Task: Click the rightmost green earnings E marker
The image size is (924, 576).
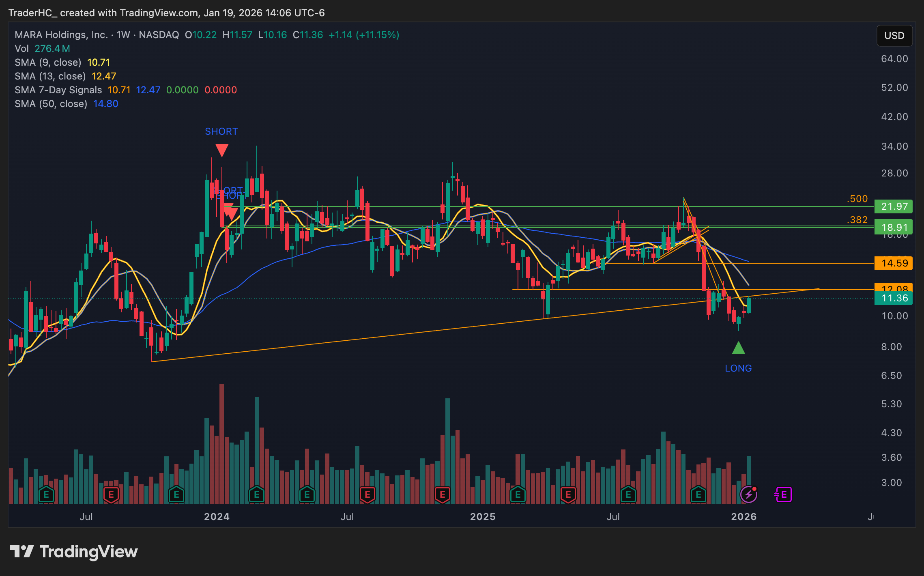Action: click(698, 494)
